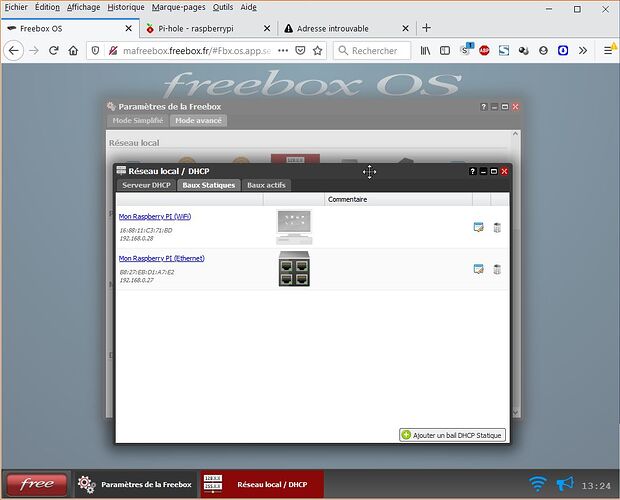
Task: Minimize the Réseau local / DHCP window
Action: (x=483, y=171)
